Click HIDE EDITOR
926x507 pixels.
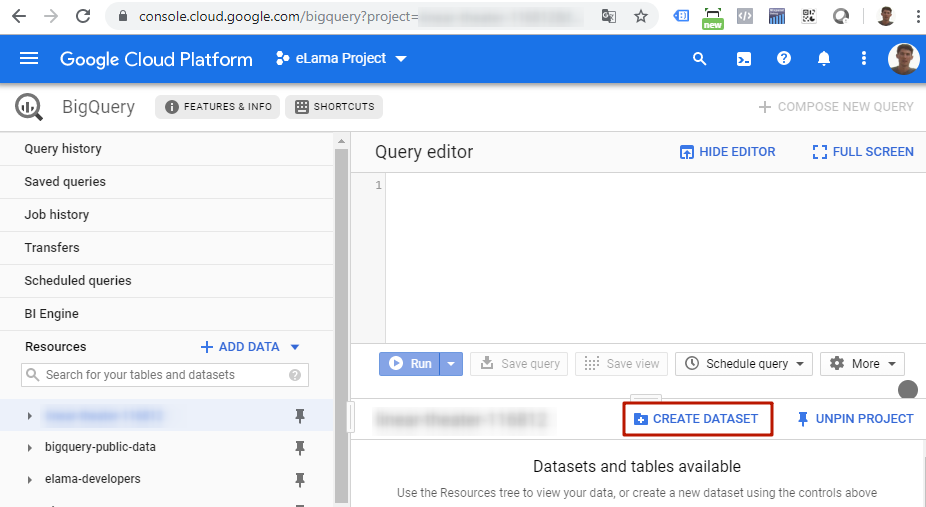pos(728,152)
